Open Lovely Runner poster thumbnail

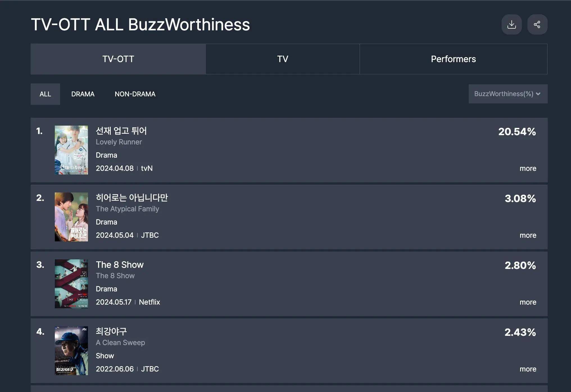[71, 150]
